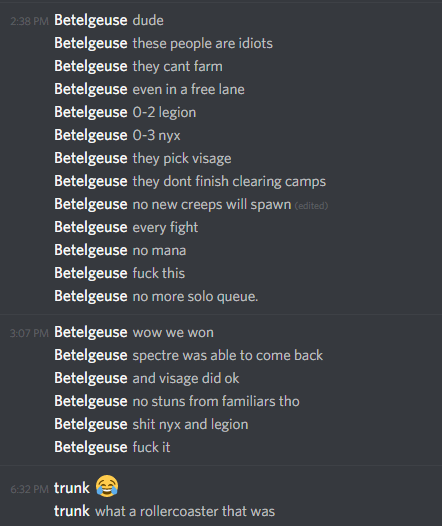Click the 6:32 PM timestamp
Viewport: 442px width, 526px height.
point(30,489)
